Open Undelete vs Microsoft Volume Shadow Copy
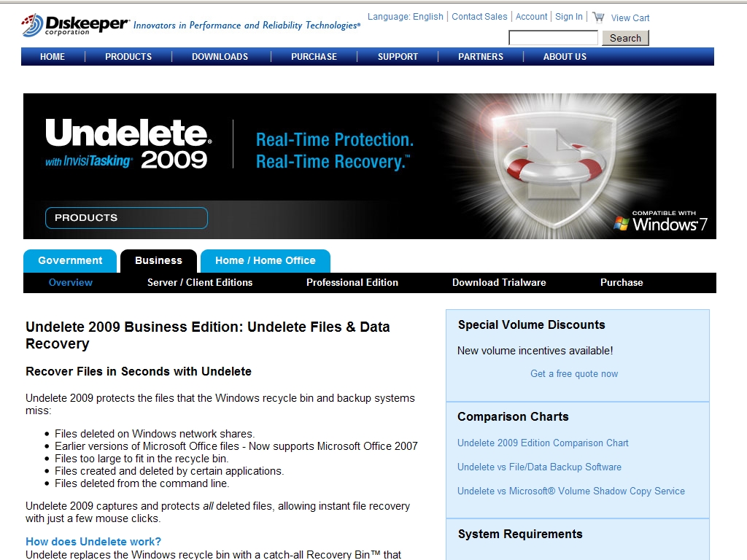Viewport: 747px width, 560px height. pyautogui.click(x=571, y=491)
